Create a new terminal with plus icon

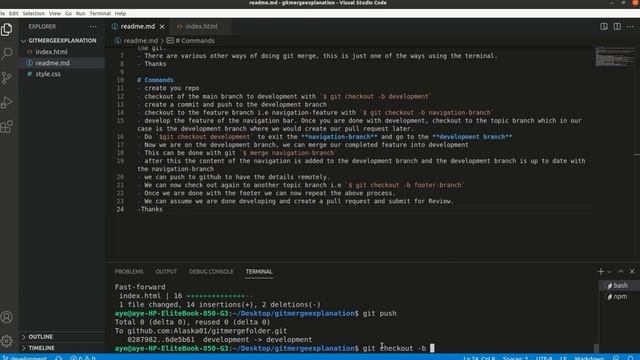[x=600, y=271]
